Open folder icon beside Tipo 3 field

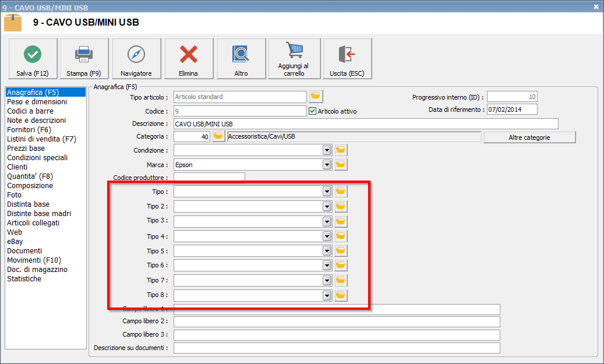(341, 221)
